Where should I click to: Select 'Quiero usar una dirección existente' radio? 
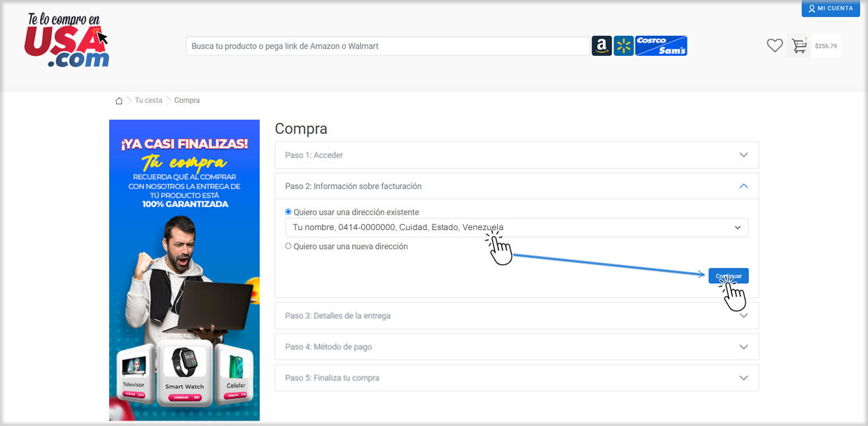tap(288, 211)
